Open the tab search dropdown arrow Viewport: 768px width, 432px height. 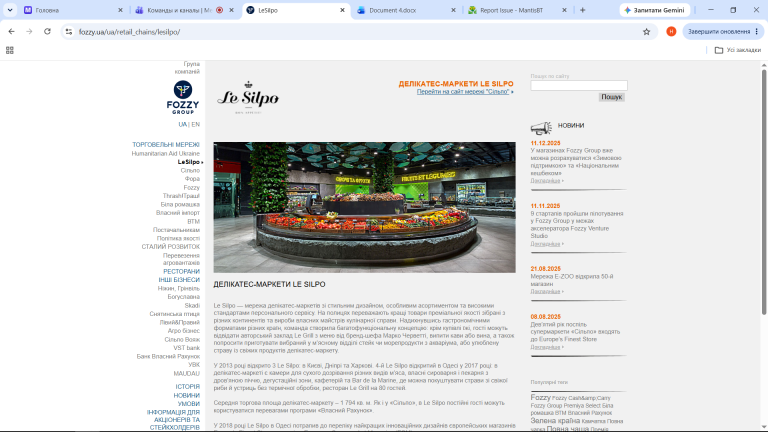(10, 10)
